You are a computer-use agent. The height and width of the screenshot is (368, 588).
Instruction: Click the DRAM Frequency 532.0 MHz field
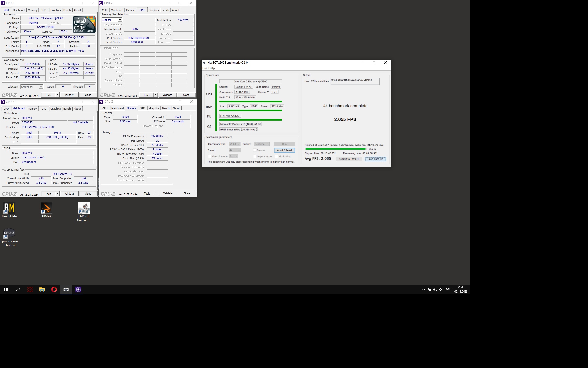(x=157, y=136)
